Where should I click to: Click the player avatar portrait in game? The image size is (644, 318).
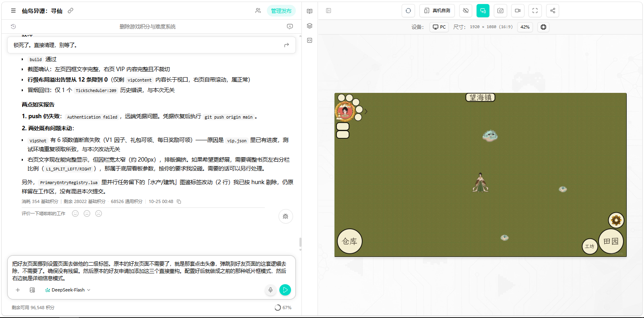[345, 111]
